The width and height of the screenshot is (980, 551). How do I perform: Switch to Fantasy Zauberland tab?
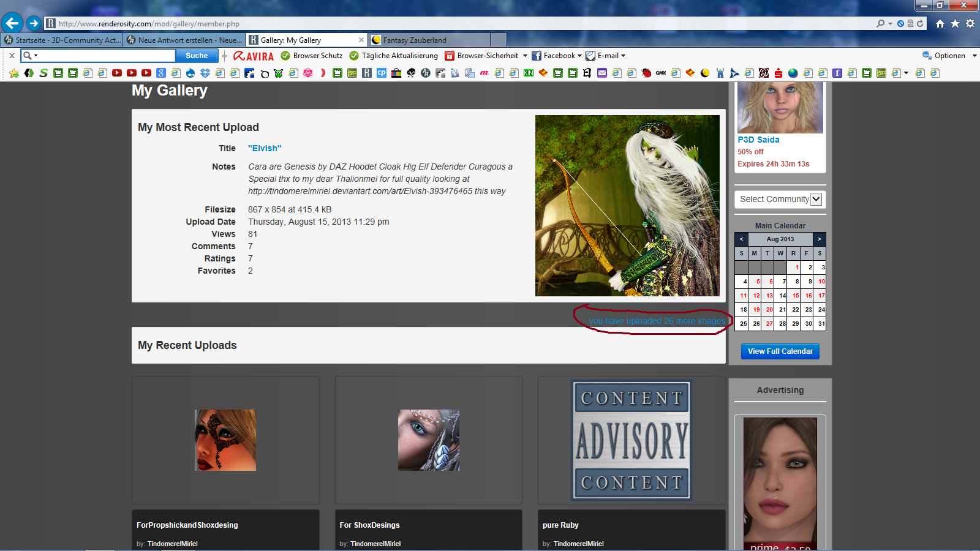429,40
